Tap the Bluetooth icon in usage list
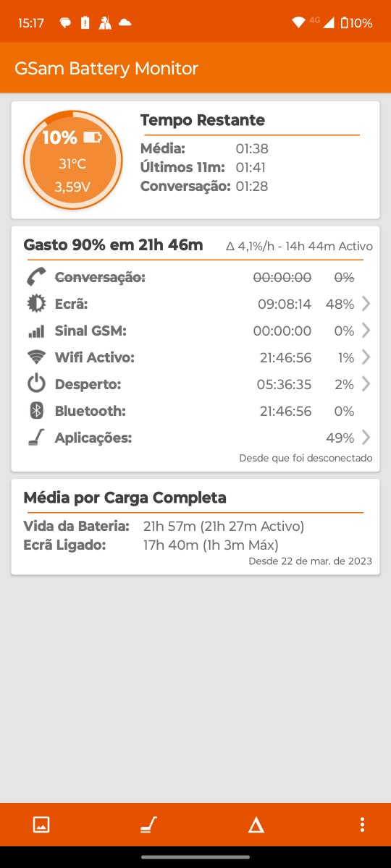The width and height of the screenshot is (391, 868). [36, 411]
